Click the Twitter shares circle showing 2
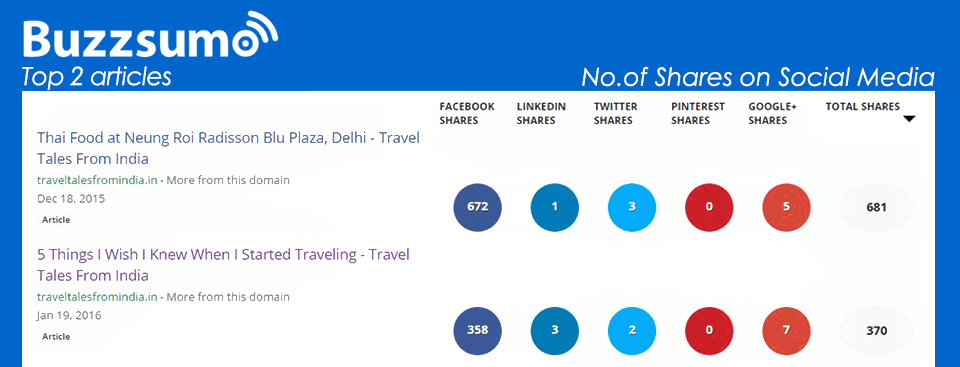Viewport: 960px width, 367px height. click(x=632, y=331)
